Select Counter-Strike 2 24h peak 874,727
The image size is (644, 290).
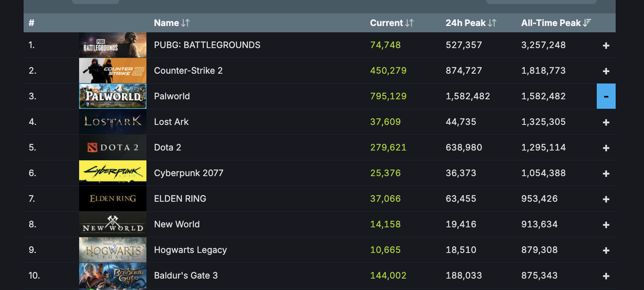464,71
